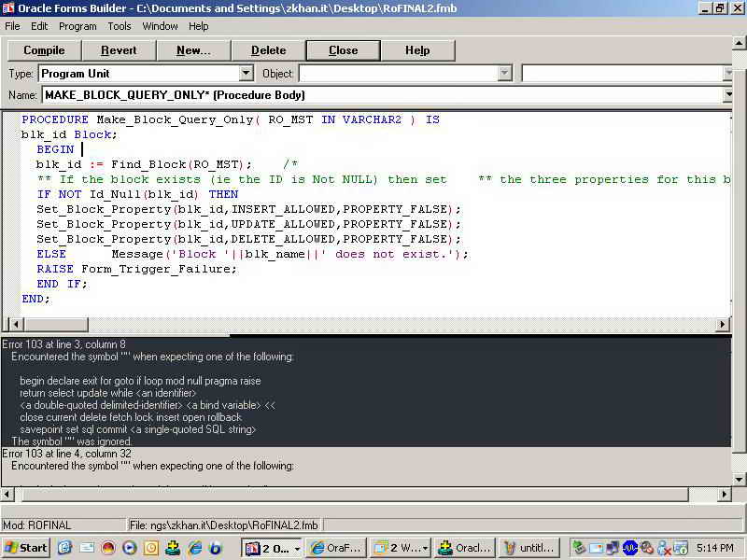Open the Type dropdown showing Program Unit
The width and height of the screenshot is (747, 560).
click(247, 73)
